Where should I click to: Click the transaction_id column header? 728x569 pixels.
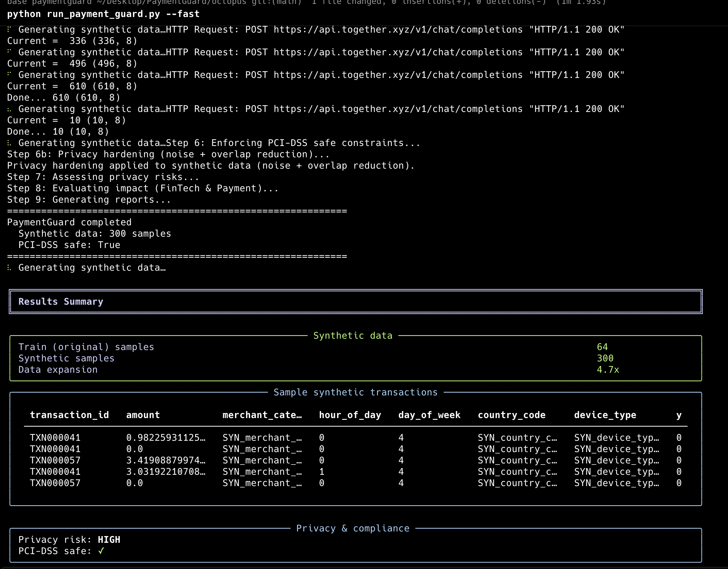tap(69, 415)
